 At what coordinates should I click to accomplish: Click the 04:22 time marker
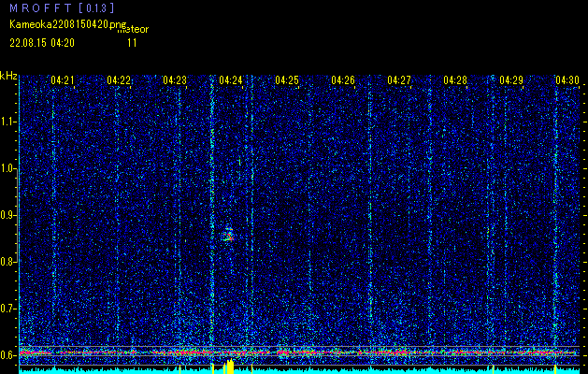(119, 79)
